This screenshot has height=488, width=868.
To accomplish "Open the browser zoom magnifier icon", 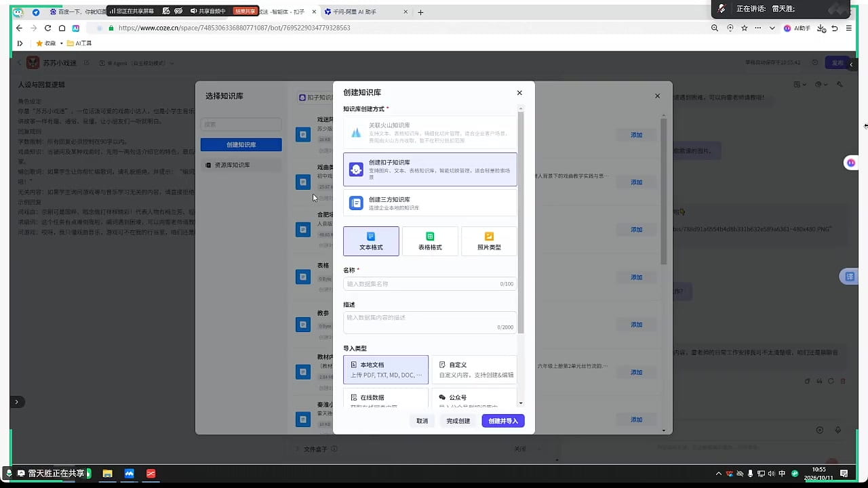I will (x=715, y=28).
